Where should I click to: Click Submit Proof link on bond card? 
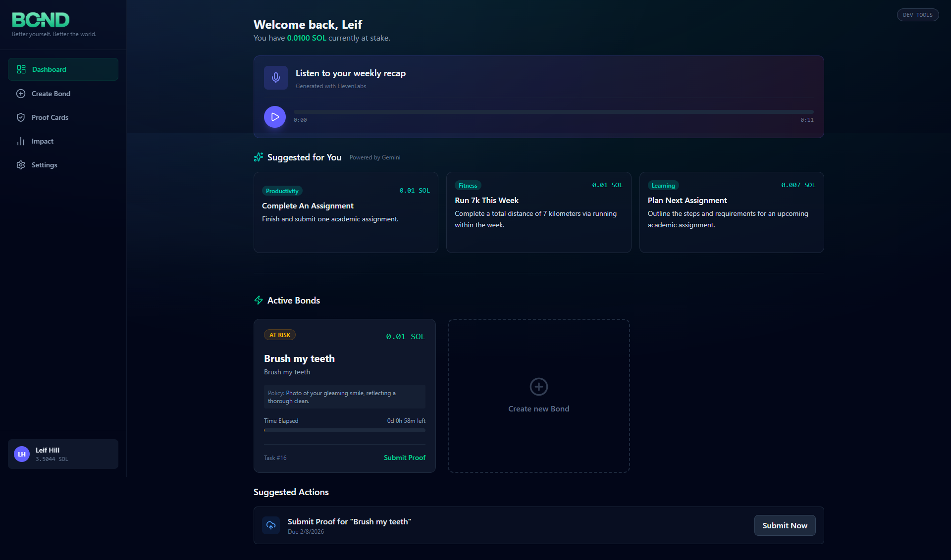point(404,458)
